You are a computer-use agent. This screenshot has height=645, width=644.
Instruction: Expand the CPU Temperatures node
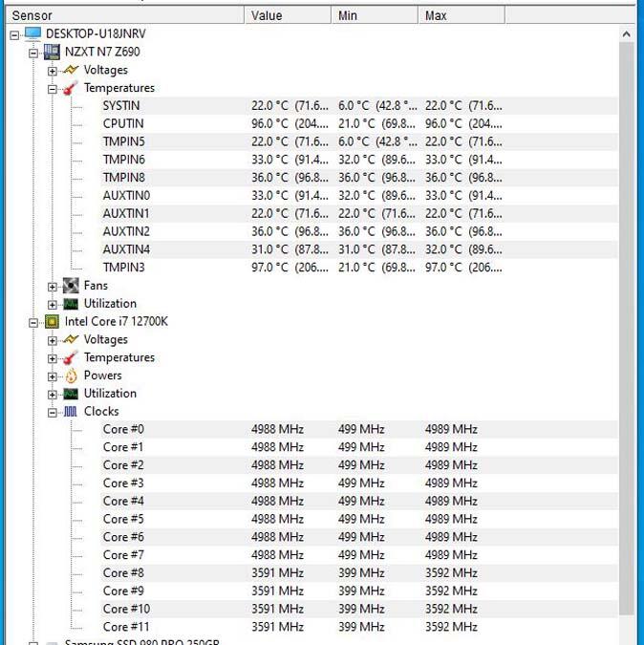[53, 358]
